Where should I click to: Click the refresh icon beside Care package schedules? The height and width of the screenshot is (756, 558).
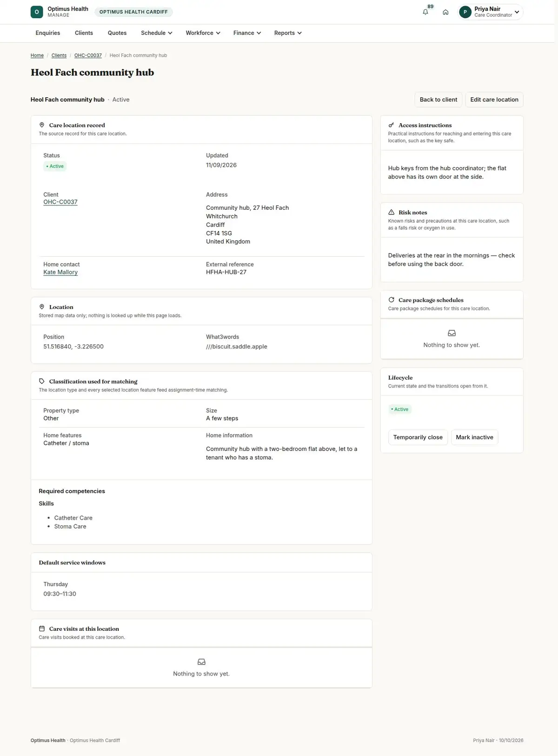point(391,300)
